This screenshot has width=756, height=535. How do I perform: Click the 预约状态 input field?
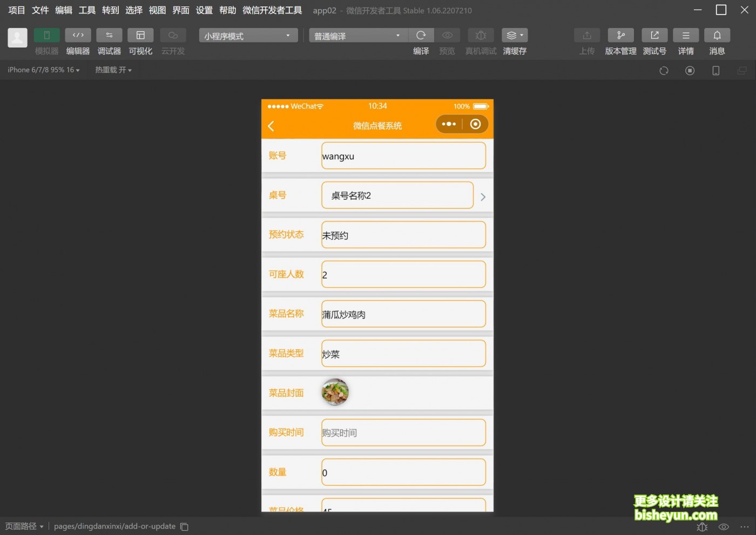(x=403, y=235)
